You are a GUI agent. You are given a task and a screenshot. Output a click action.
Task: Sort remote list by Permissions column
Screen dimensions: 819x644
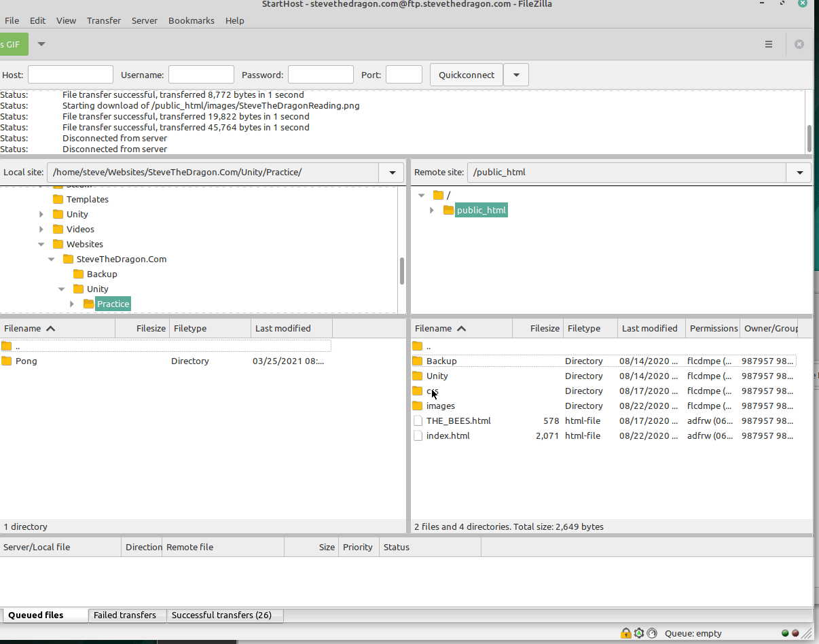click(713, 328)
